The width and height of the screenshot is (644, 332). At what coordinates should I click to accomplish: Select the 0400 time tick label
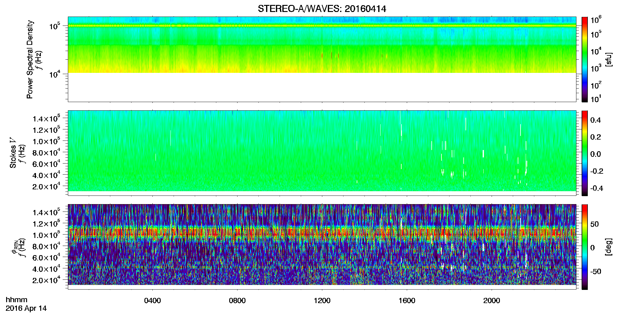(x=152, y=301)
